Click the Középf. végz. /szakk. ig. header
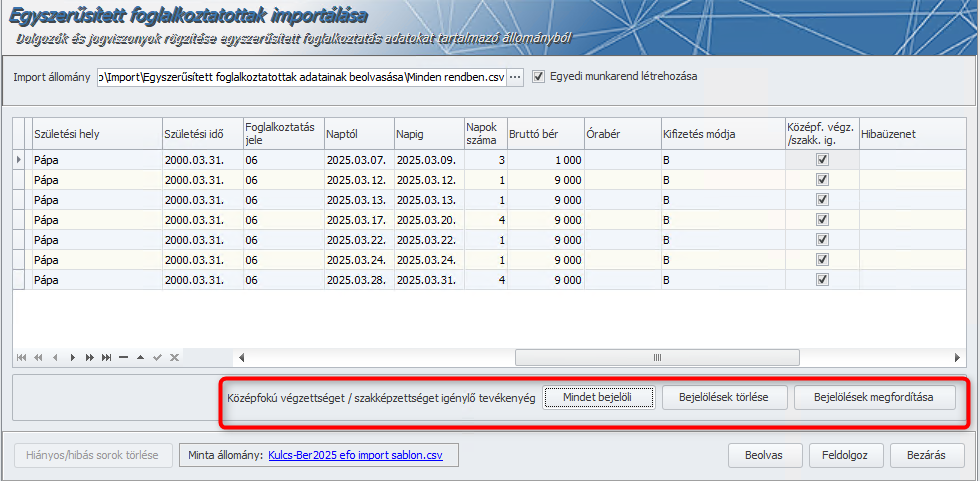Image resolution: width=980 pixels, height=481 pixels. pyautogui.click(x=822, y=133)
